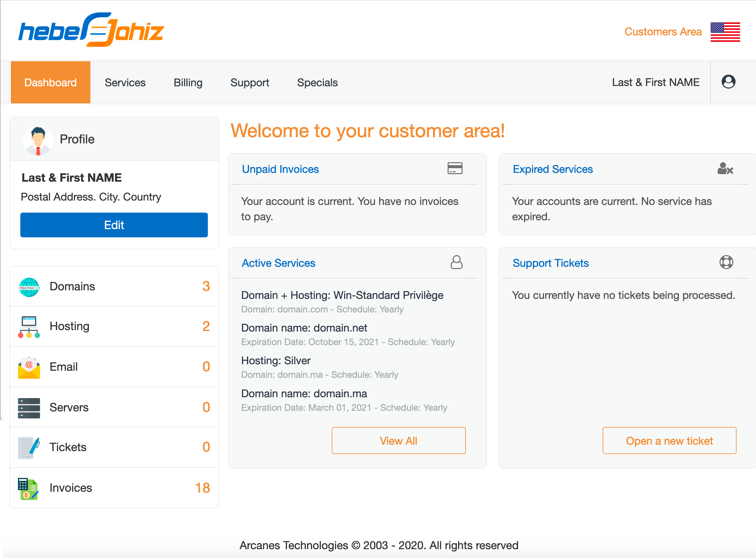Open the Billing menu
The height and width of the screenshot is (558, 756).
point(188,83)
